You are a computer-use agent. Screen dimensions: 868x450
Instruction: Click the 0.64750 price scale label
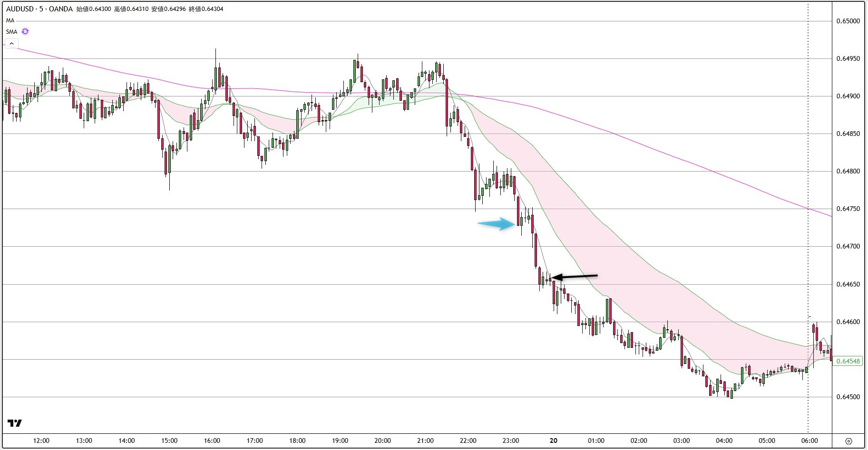pos(848,209)
